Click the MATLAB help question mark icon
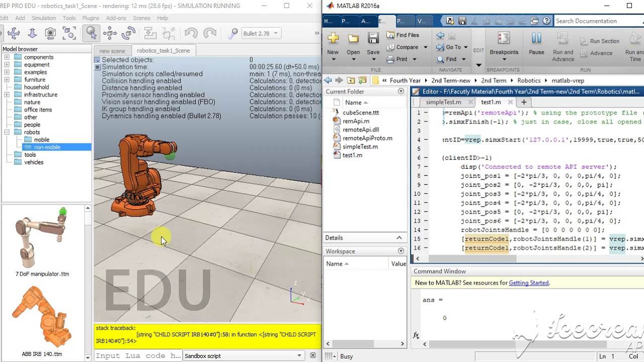Screen dimensions: 644x362 click(547, 21)
